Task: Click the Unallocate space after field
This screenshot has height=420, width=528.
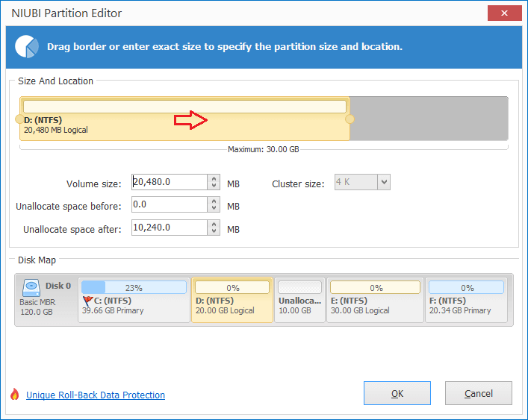Action: pos(170,228)
